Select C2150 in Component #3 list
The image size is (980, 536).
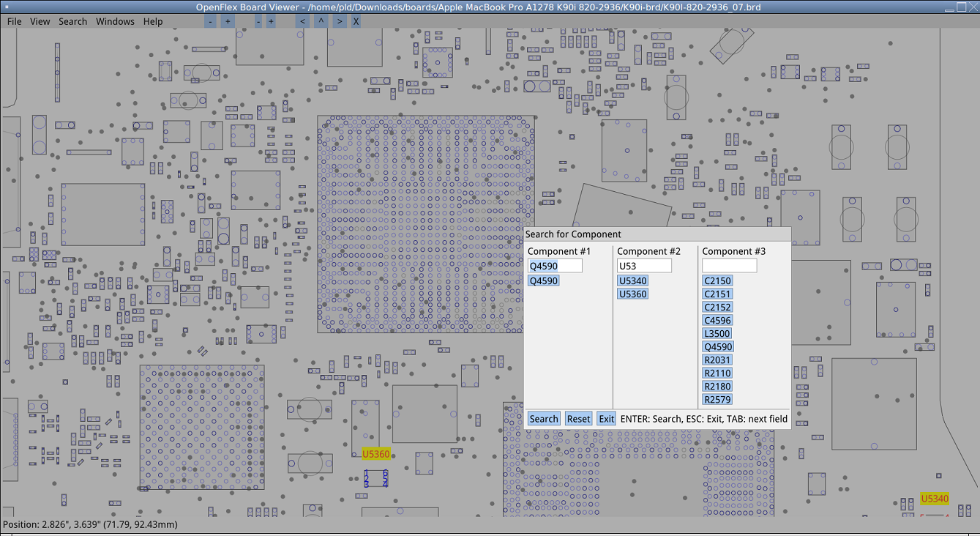pos(718,281)
